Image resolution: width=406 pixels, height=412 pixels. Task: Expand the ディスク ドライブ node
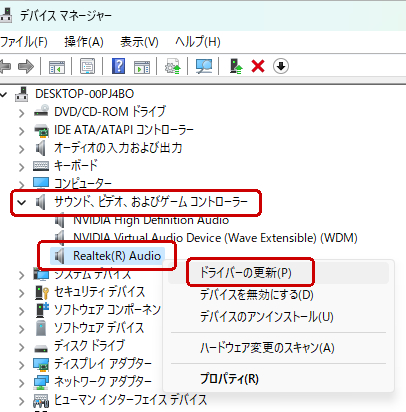point(22,347)
